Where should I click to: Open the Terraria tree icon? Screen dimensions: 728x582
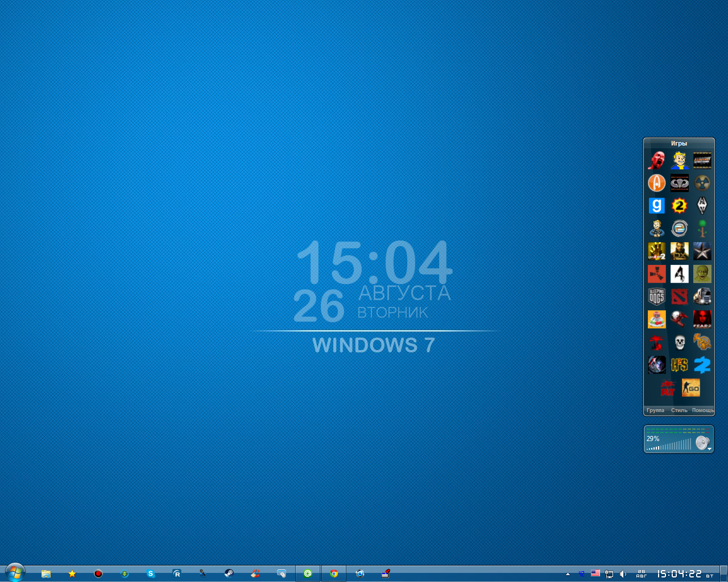point(702,228)
